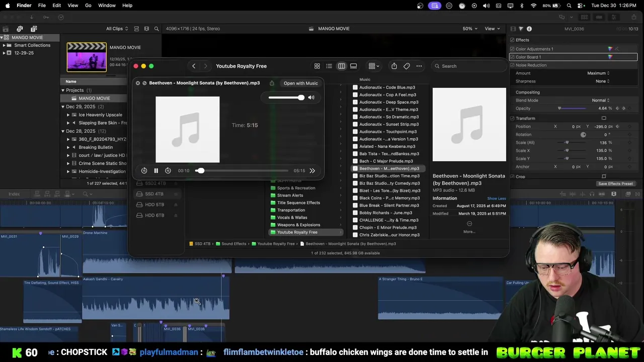This screenshot has height=362, width=644.
Task: Show the Info inspector in Final Cut
Action: (x=529, y=29)
